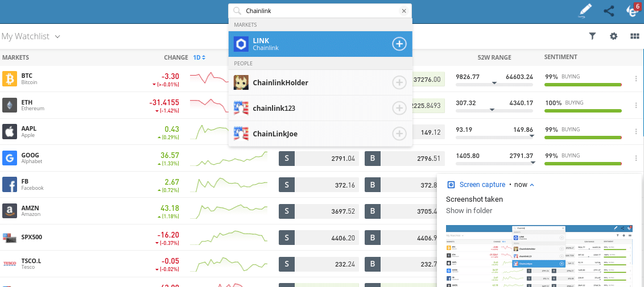The image size is (644, 287).
Task: Open ChainlinkHolder avatar
Action: click(x=241, y=83)
